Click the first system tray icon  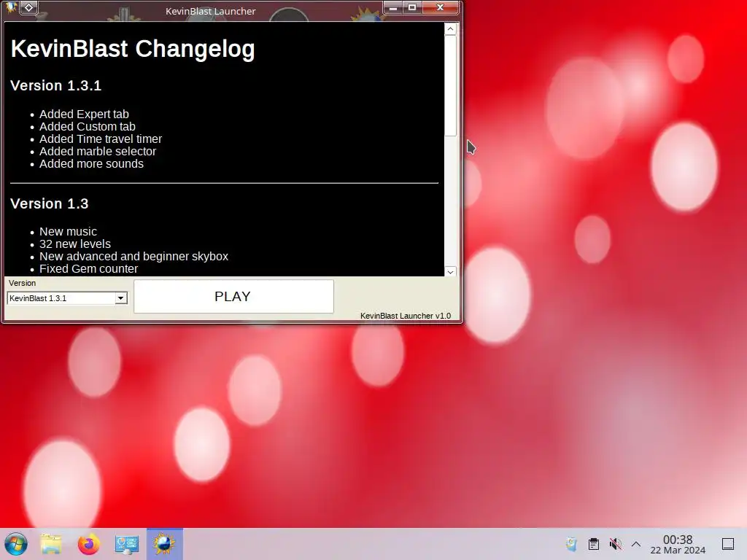[571, 544]
